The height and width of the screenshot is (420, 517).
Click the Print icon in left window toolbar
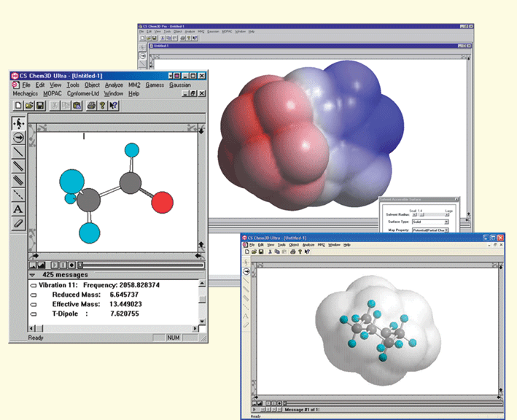point(91,106)
